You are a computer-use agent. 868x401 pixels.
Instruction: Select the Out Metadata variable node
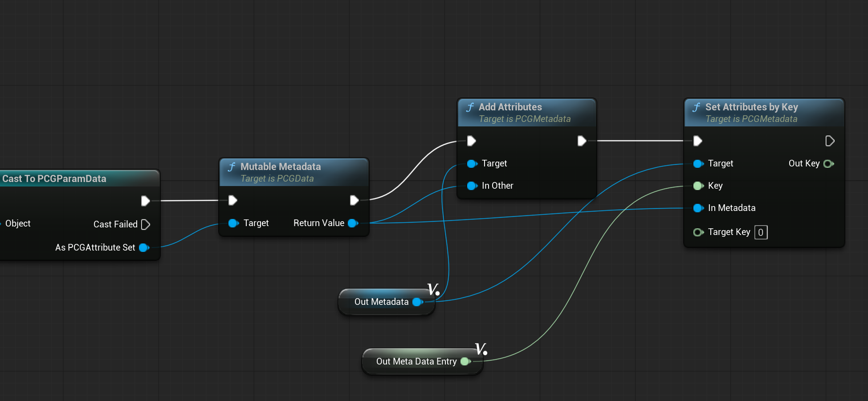coord(381,302)
